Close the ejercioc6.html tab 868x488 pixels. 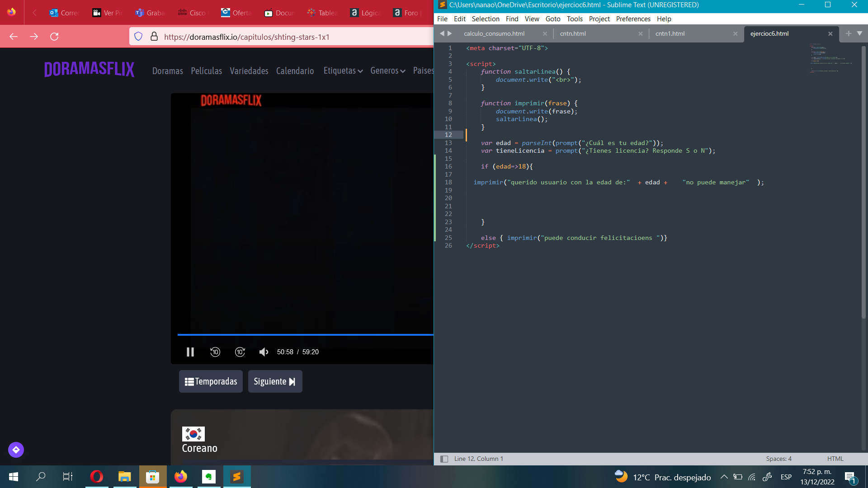tap(830, 34)
